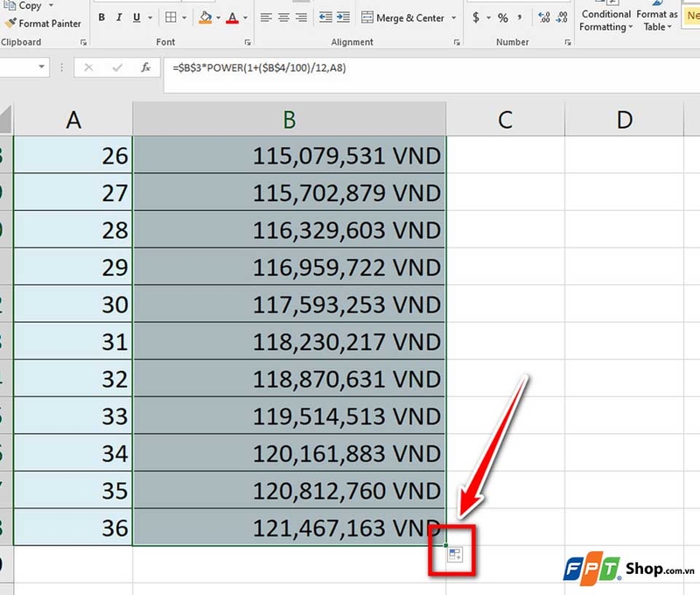700x595 pixels.
Task: Toggle italic formatting
Action: click(x=117, y=17)
